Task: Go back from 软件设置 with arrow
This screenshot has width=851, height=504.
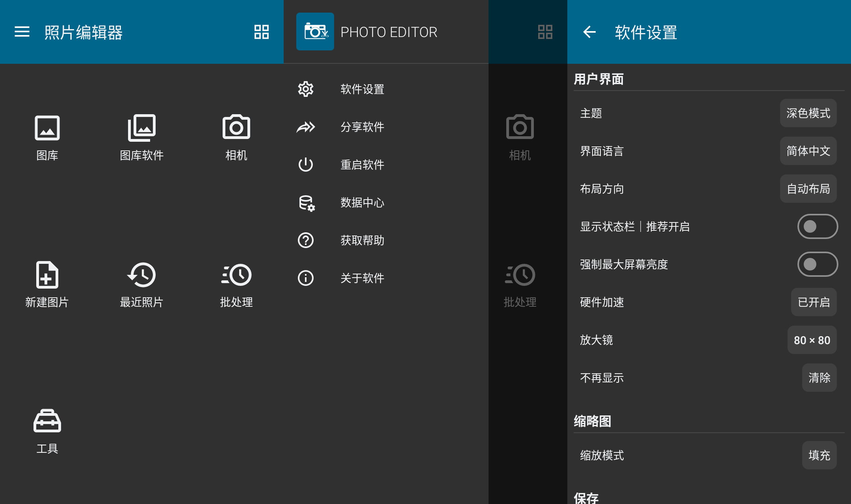Action: (x=589, y=32)
